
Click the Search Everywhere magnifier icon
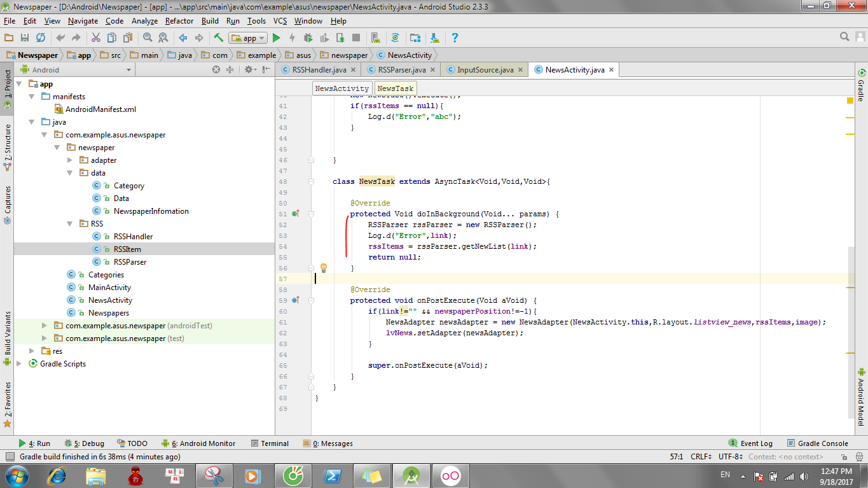click(x=844, y=37)
